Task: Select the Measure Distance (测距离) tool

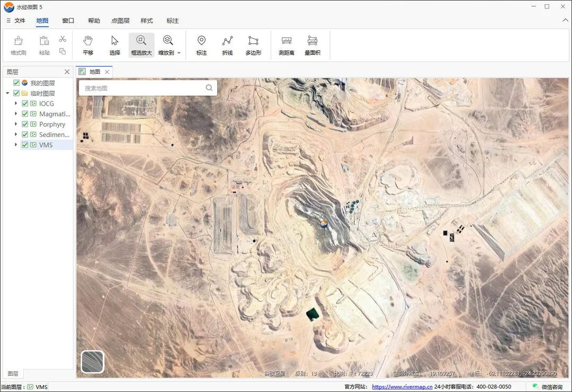Action: 287,45
